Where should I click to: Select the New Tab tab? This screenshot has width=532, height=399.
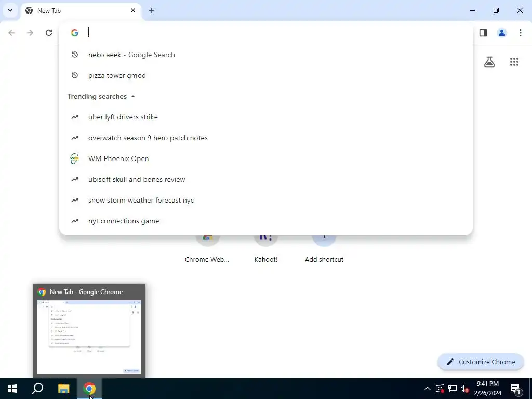pos(81,10)
